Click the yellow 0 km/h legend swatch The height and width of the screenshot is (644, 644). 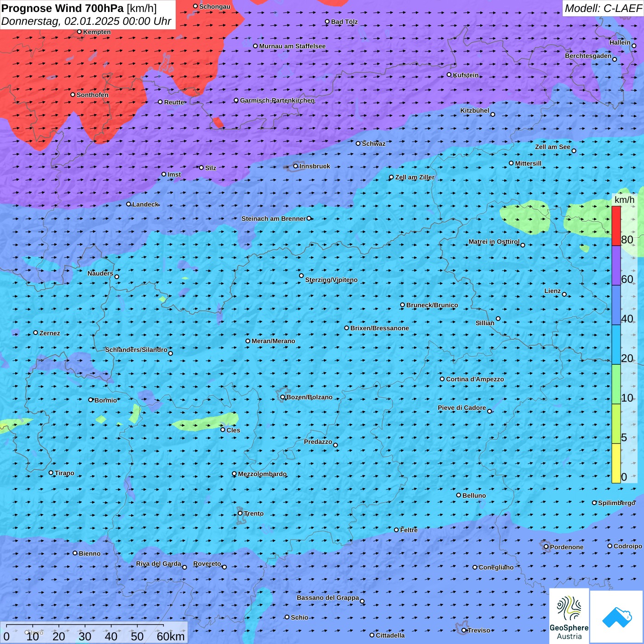click(616, 463)
